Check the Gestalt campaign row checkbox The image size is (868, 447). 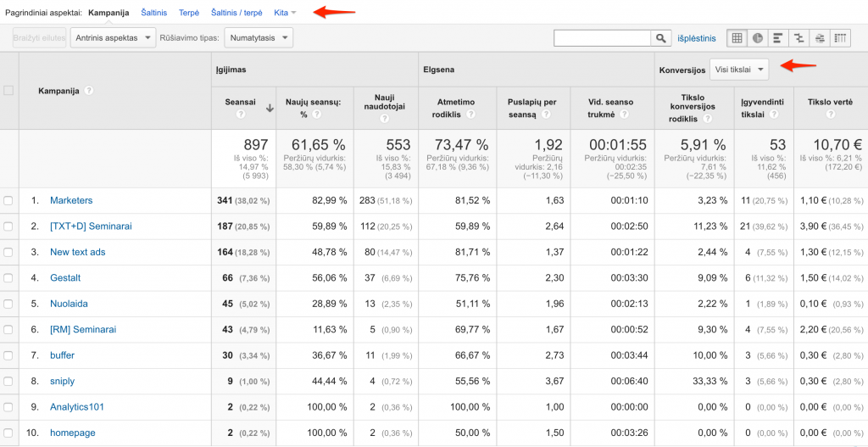[8, 278]
